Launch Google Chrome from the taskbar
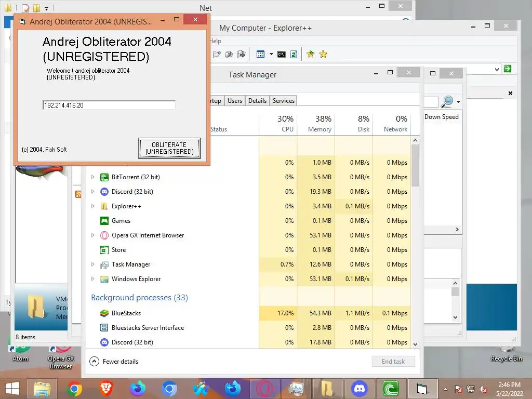This screenshot has width=532, height=399. click(x=74, y=389)
